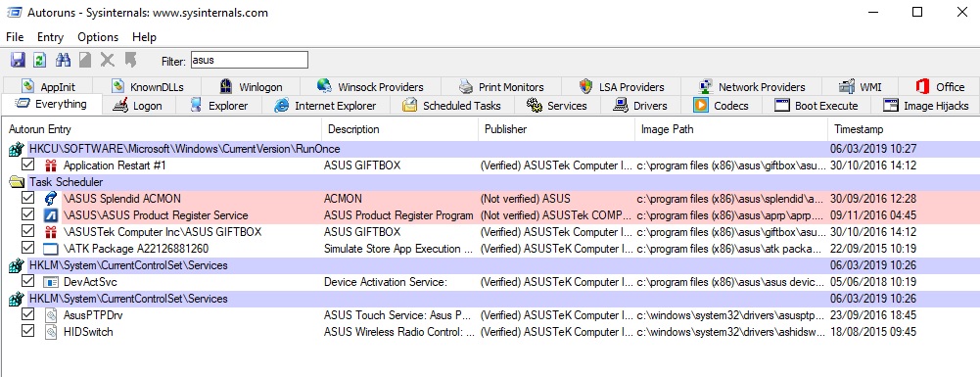Open the AppInit tab
The image size is (980, 377).
pyautogui.click(x=48, y=87)
